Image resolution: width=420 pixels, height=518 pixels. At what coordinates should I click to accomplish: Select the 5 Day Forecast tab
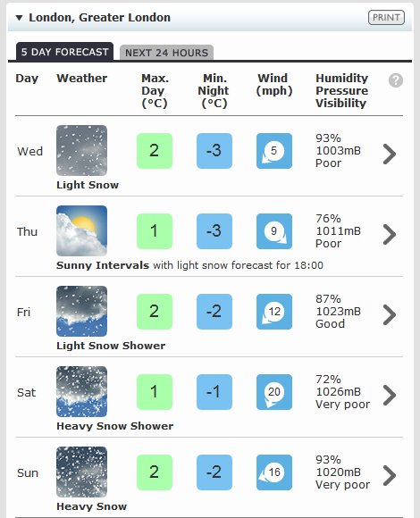pyautogui.click(x=64, y=52)
